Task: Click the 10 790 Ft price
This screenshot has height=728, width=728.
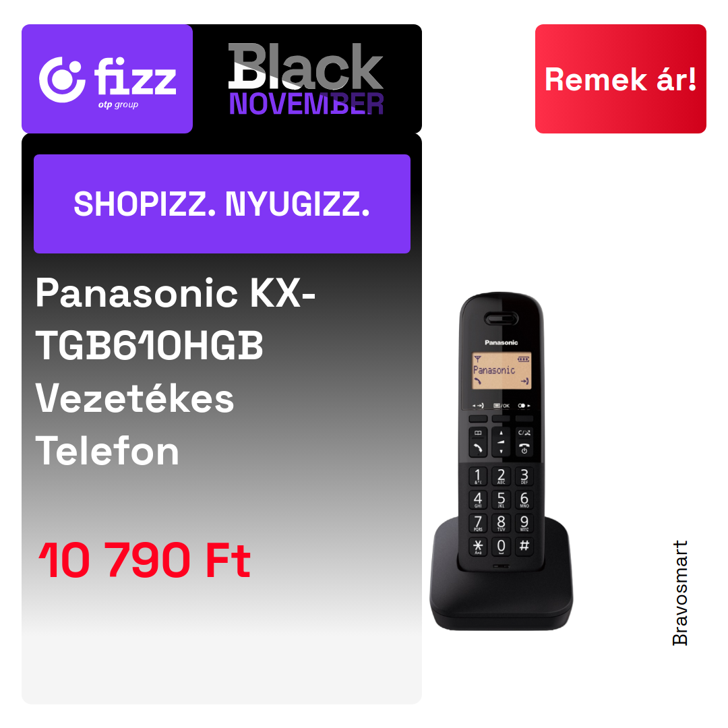Action: [x=144, y=561]
